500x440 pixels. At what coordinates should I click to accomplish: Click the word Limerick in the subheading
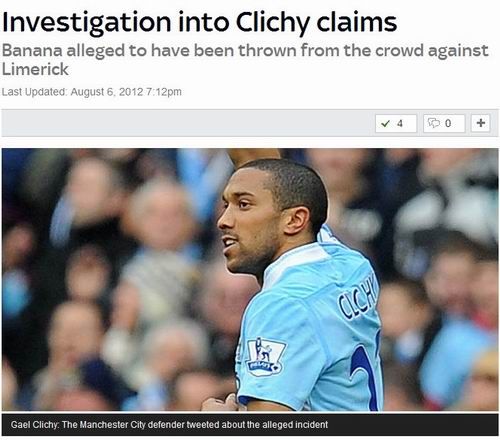coord(35,69)
